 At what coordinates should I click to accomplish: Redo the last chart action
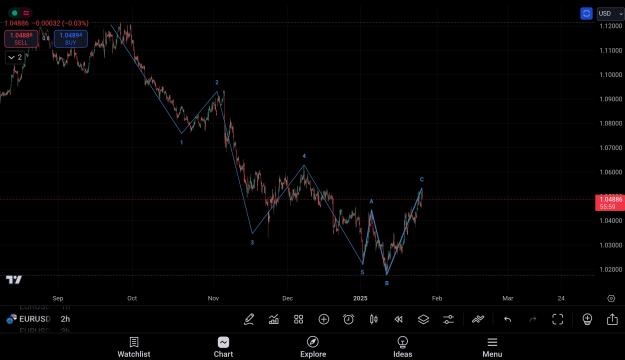pos(533,319)
